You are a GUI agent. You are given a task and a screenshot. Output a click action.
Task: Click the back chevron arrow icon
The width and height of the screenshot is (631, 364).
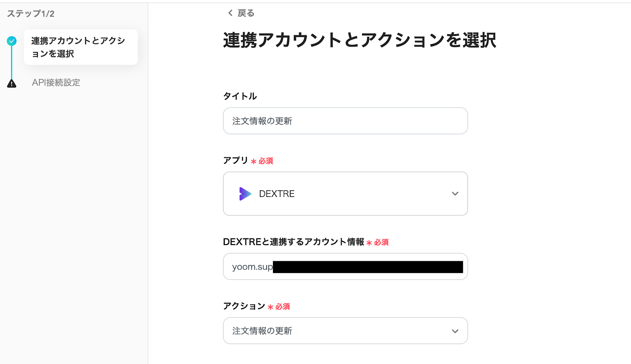tap(230, 13)
